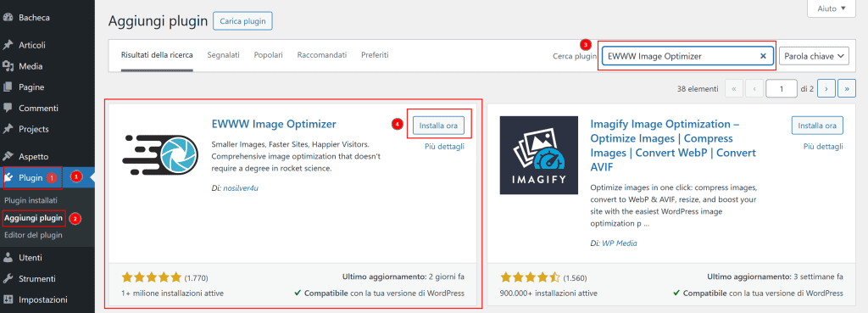Click the Imagify star rating
Screen dimensions: 868x313
[530, 277]
